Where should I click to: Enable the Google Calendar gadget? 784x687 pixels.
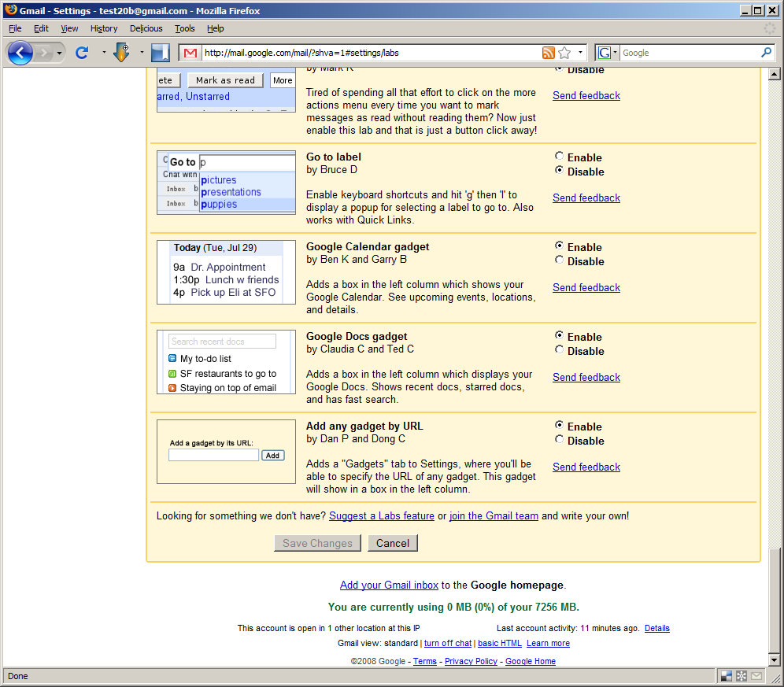(559, 246)
